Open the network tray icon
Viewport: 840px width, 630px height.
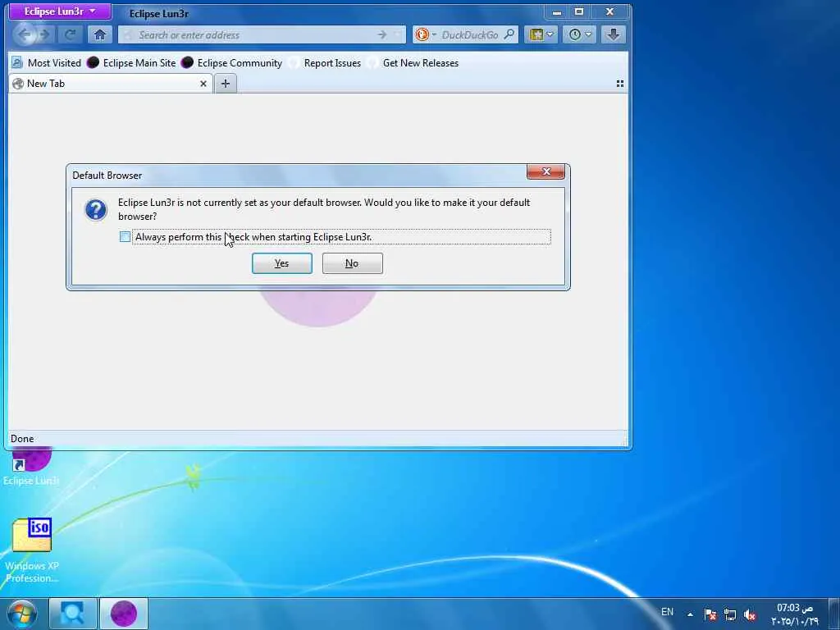coord(729,614)
